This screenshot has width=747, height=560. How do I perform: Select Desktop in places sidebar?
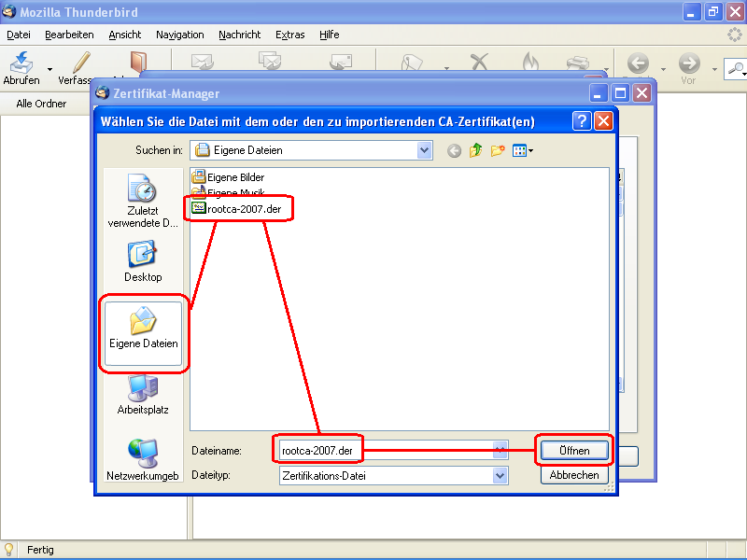click(142, 261)
